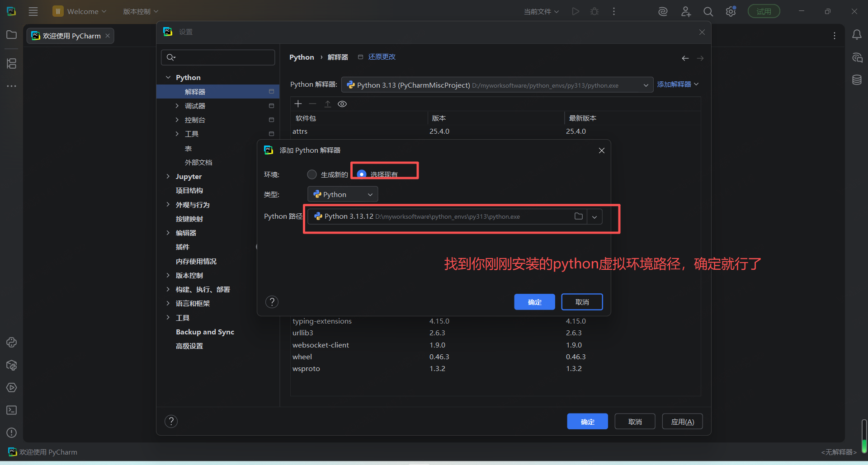Open the Structure tool window icon
The width and height of the screenshot is (868, 465).
pos(12,64)
